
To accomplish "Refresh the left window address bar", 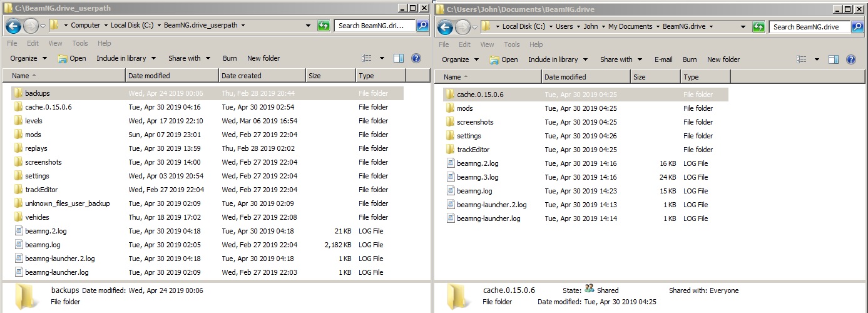I will pos(324,26).
